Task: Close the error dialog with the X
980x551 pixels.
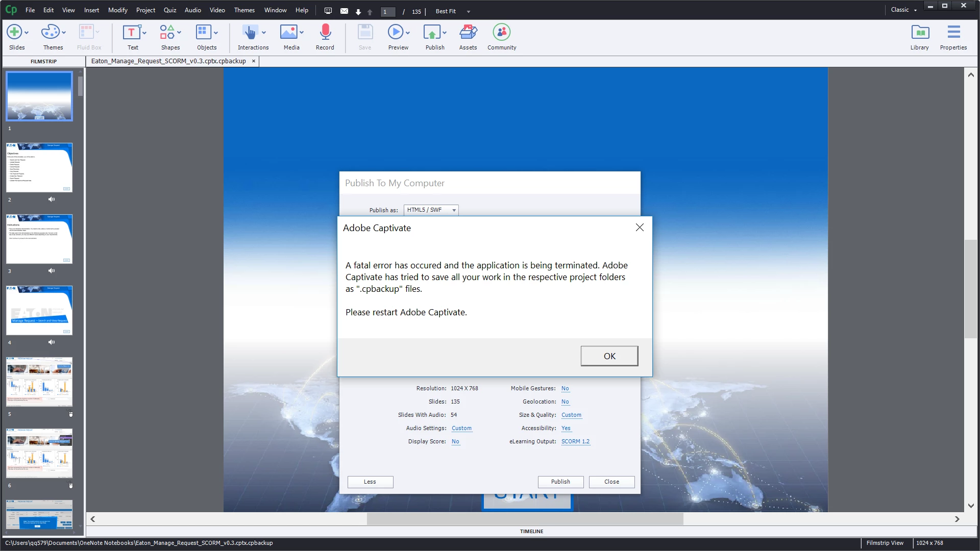Action: [640, 228]
